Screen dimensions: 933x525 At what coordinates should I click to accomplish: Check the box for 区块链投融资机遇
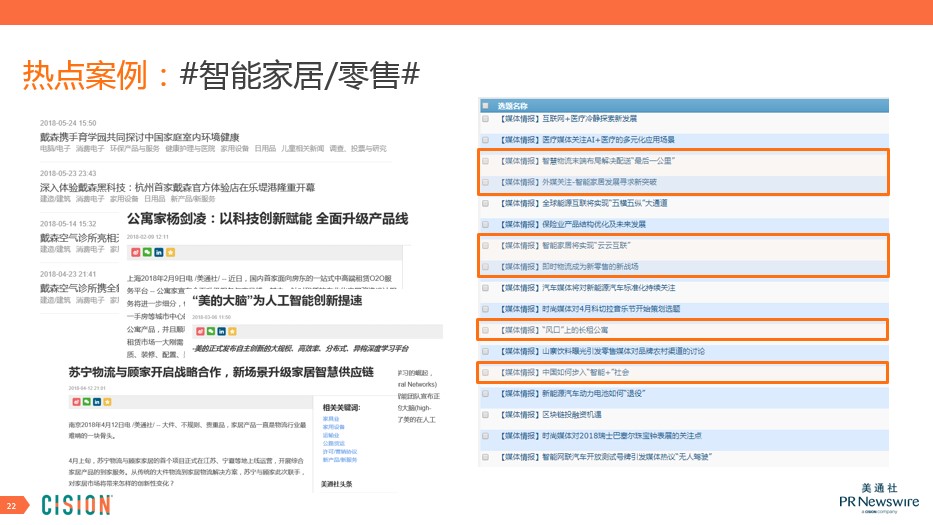[486, 414]
